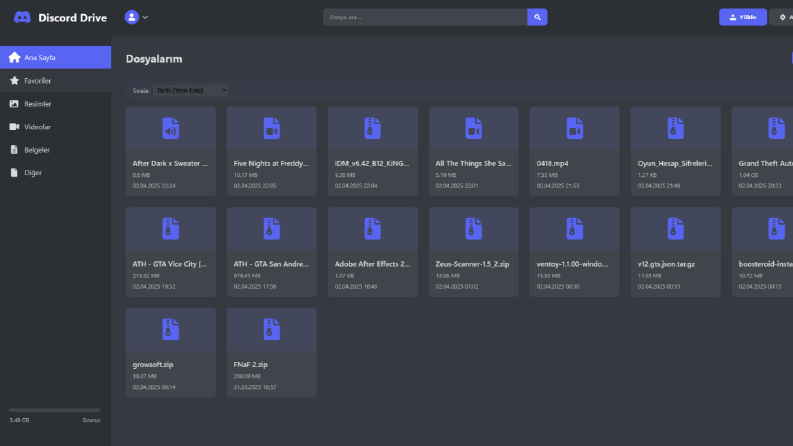This screenshot has width=793, height=446.
Task: Click the Oyun_Hesap_Sifreleri... file name
Action: coord(675,163)
